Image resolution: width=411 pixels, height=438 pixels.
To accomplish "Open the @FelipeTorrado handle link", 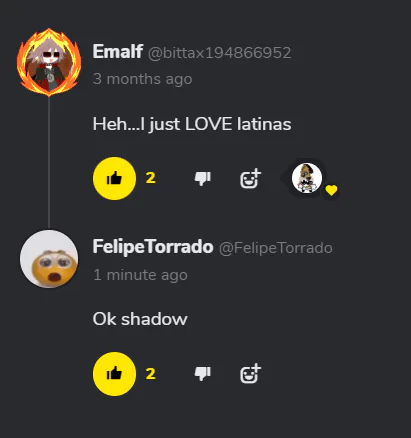I will (x=276, y=248).
